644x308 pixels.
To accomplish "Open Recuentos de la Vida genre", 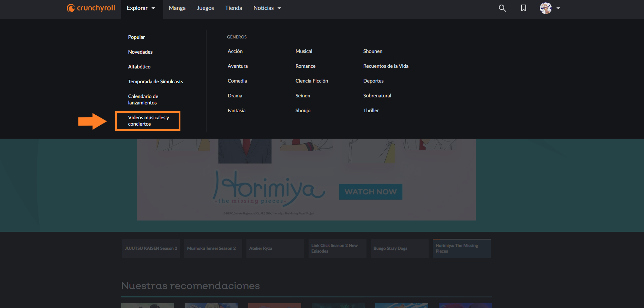I will (x=386, y=66).
